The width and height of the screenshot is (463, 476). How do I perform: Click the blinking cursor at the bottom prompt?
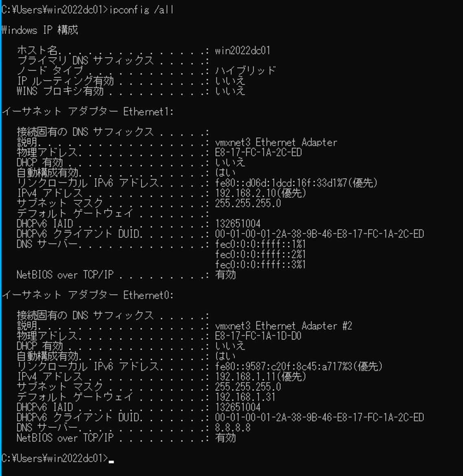point(112,461)
